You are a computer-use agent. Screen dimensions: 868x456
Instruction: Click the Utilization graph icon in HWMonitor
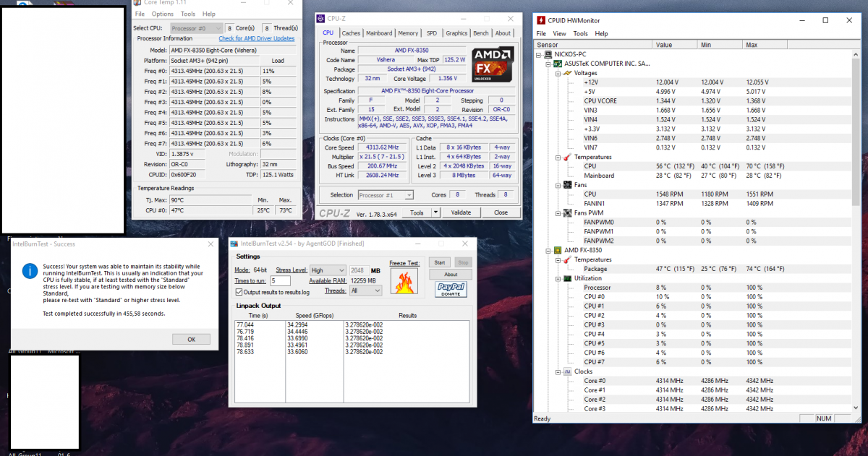[x=567, y=278]
